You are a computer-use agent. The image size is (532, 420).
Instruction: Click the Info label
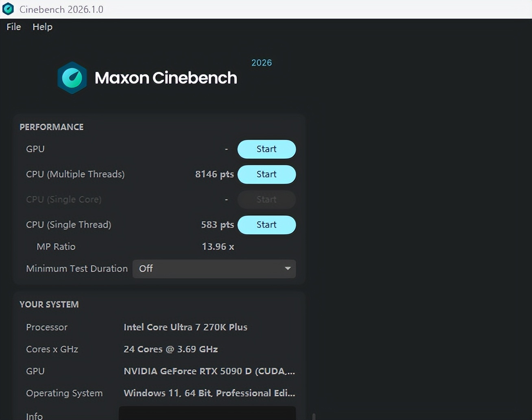point(34,416)
